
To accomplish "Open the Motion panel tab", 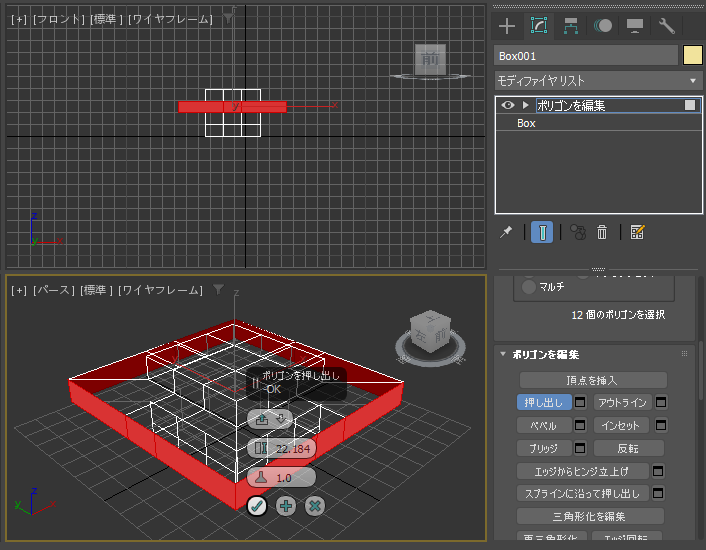I will 602,26.
